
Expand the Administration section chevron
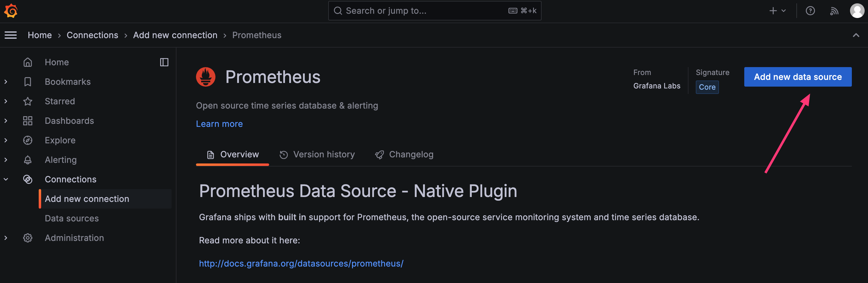pyautogui.click(x=6, y=238)
